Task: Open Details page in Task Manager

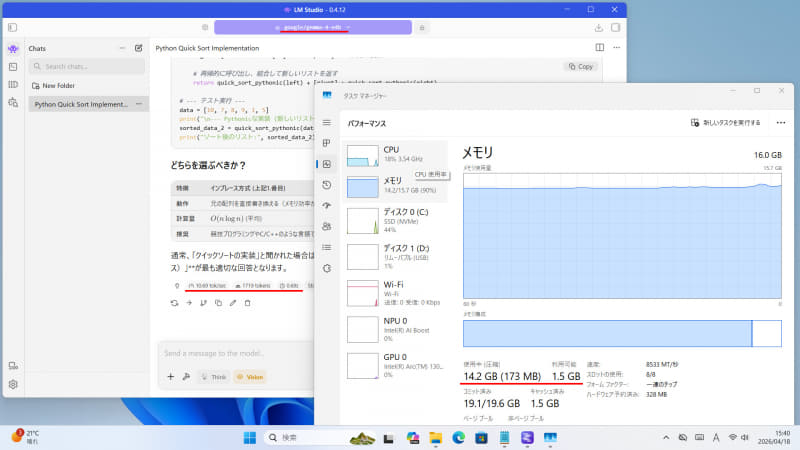Action: point(327,247)
